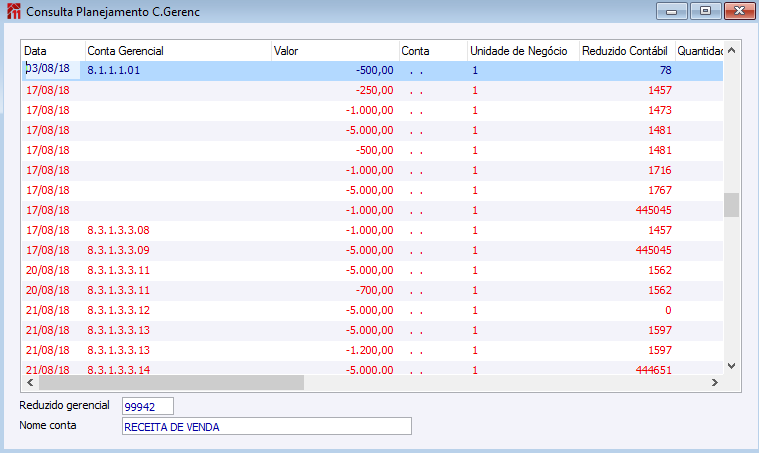Select account cell 8.1.1.1.01
Image resolution: width=759 pixels, height=453 pixels.
114,70
